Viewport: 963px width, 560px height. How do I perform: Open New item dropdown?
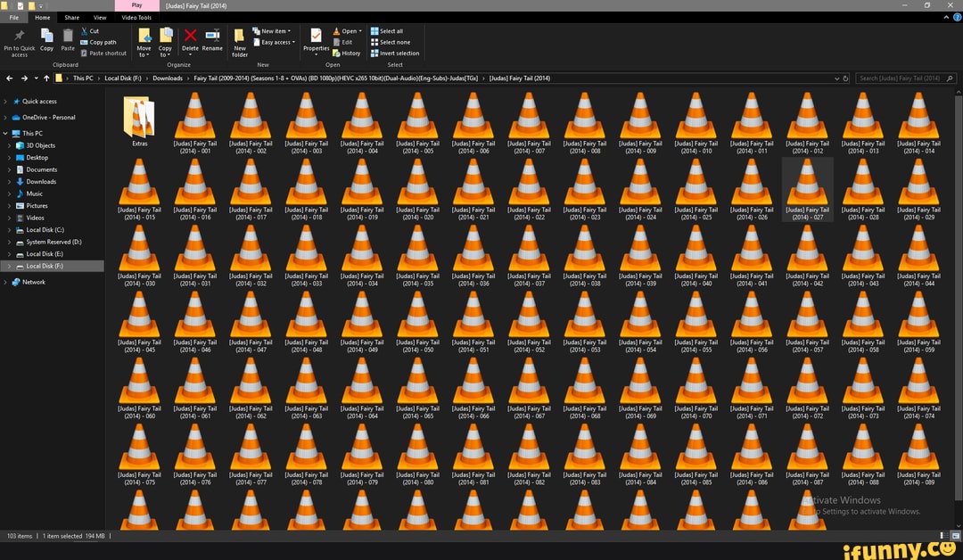pos(271,30)
